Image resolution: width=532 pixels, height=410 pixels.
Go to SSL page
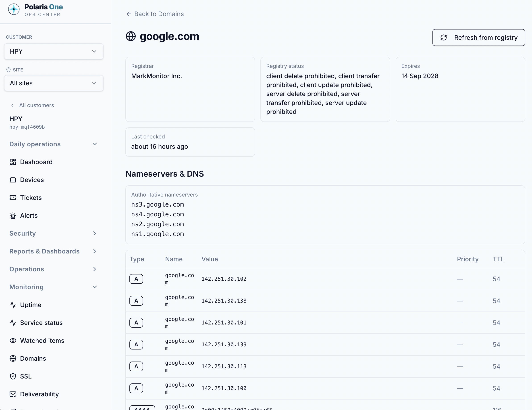[x=54, y=376]
